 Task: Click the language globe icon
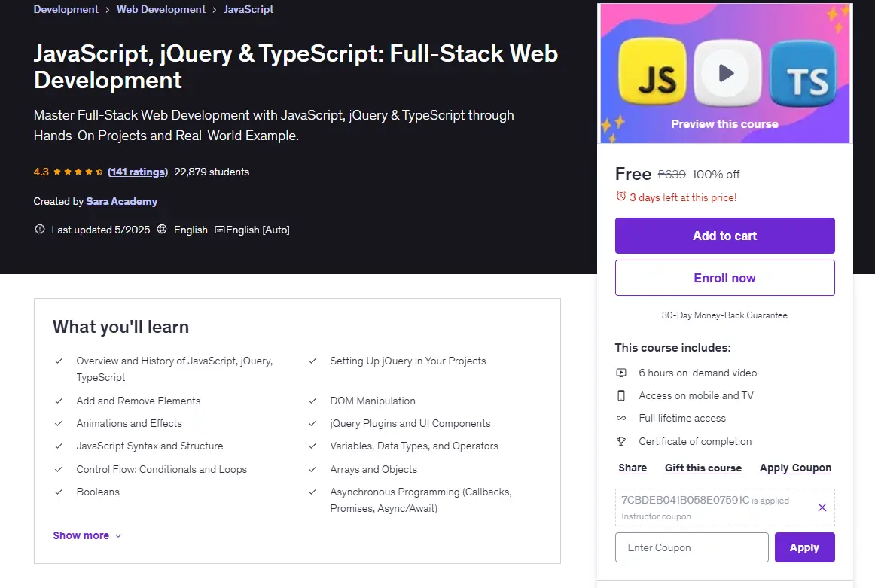click(162, 230)
